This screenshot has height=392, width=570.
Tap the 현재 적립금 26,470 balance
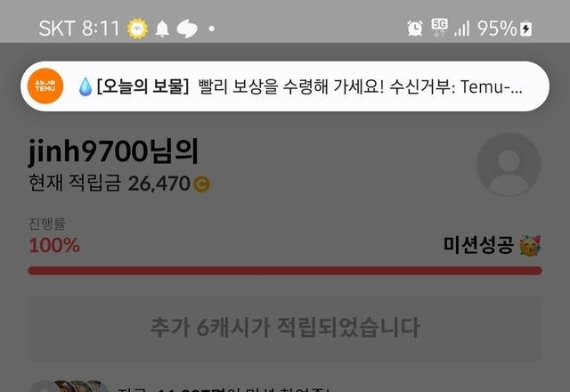[119, 183]
